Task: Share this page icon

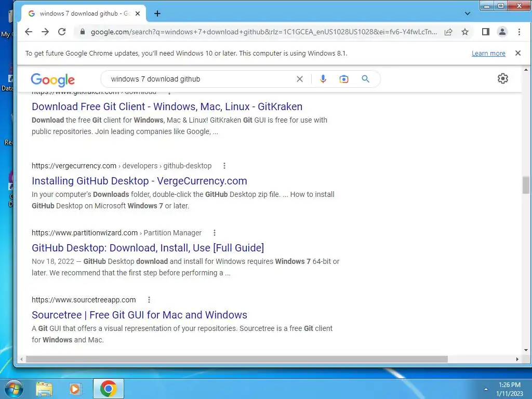Action: pos(448,32)
